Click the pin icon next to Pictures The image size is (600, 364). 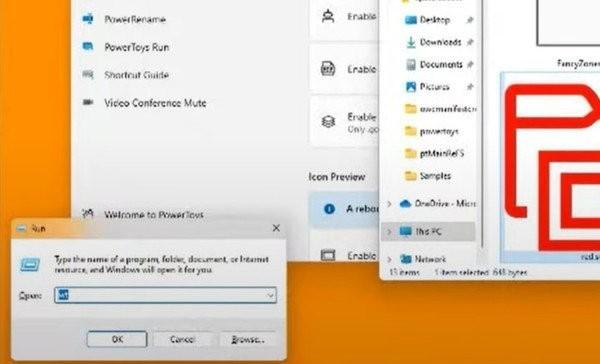click(470, 87)
